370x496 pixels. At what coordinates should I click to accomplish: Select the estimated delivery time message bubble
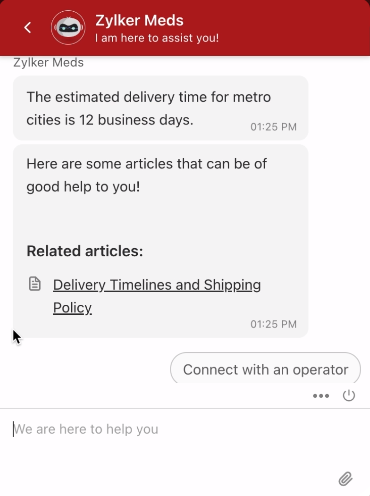160,108
